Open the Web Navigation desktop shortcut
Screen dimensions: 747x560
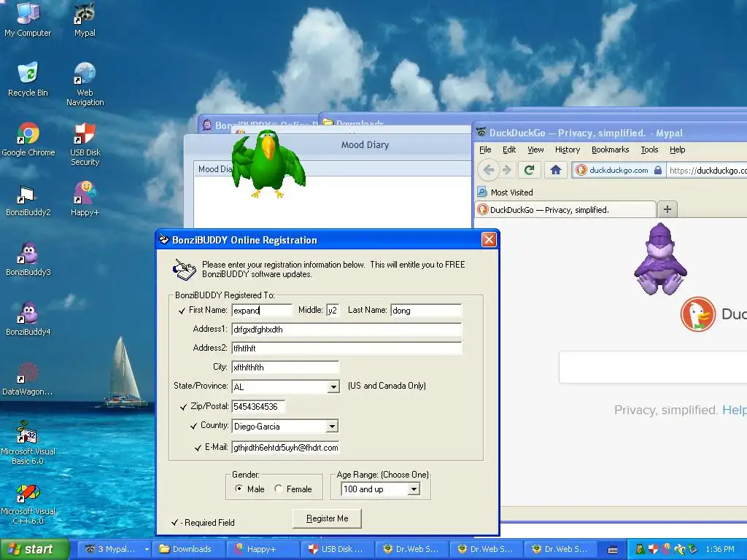[85, 84]
